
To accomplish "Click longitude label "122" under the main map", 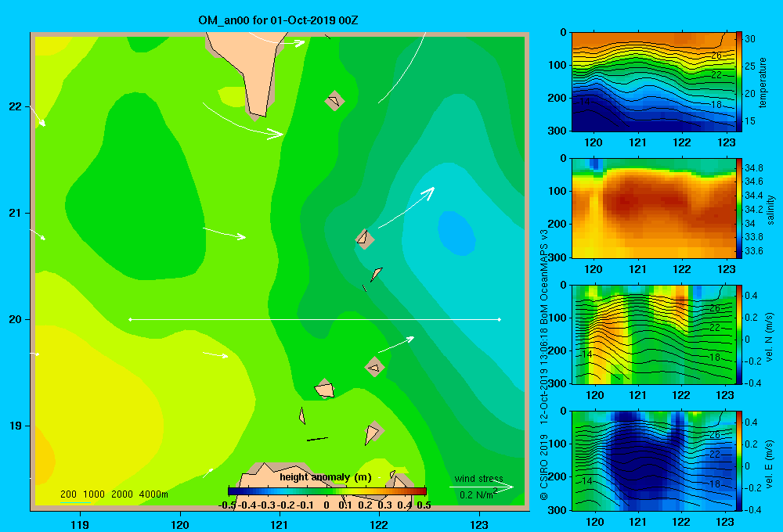I will (x=379, y=524).
